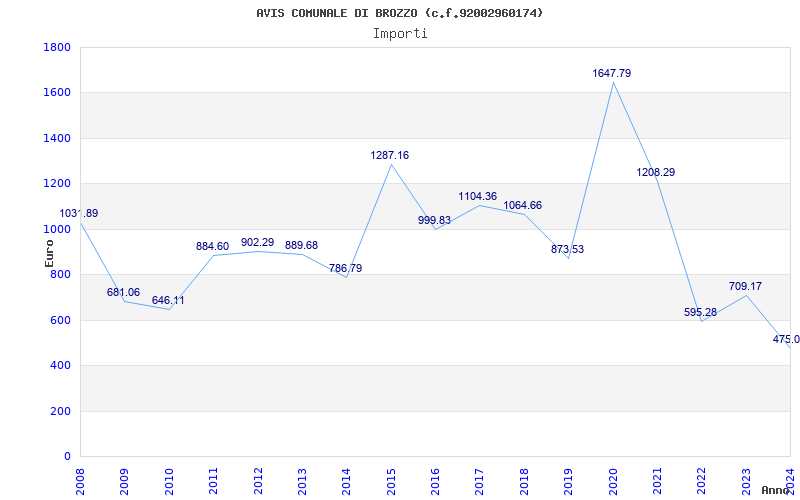
Task: Click the 1104.36 value label
Action: 478,196
